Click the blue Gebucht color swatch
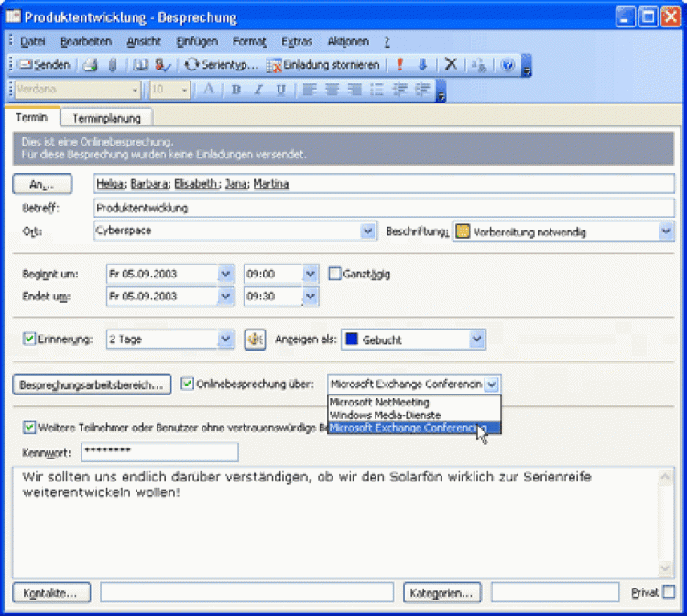Viewport: 687px width, 616px height. click(352, 340)
